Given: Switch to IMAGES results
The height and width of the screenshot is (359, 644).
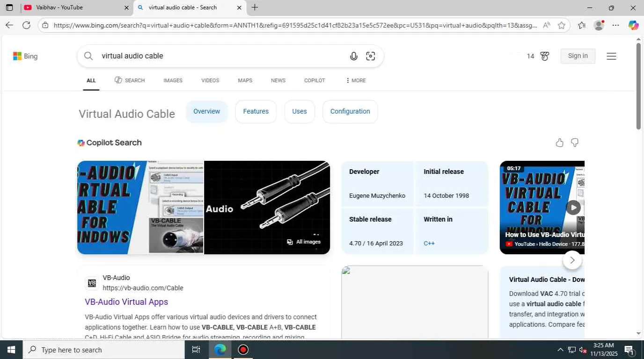Looking at the screenshot, I should point(173,80).
